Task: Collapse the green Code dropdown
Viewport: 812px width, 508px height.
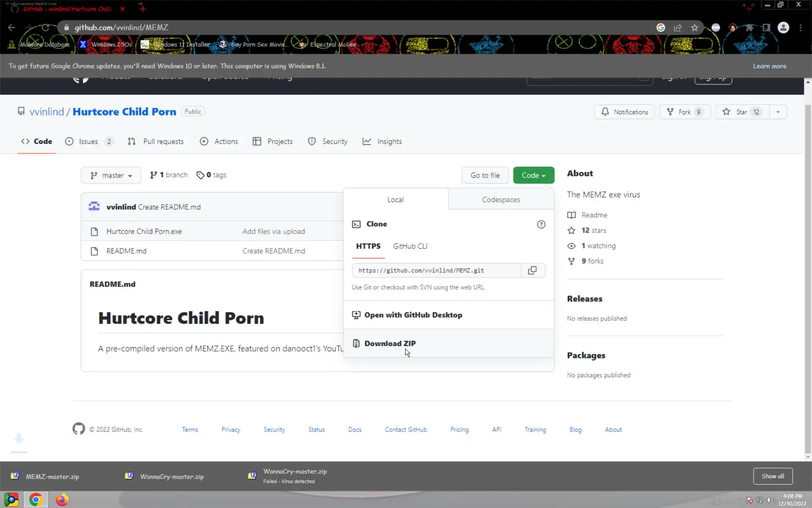Action: [x=533, y=175]
